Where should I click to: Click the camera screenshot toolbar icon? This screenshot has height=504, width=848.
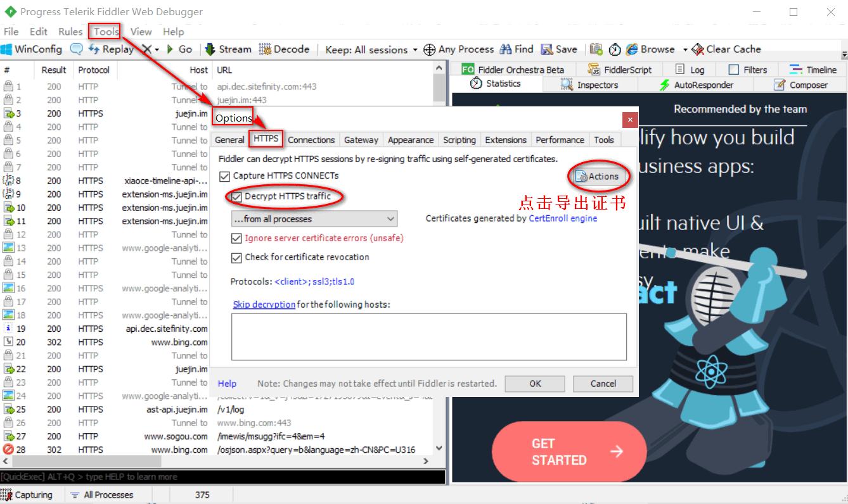click(x=596, y=49)
